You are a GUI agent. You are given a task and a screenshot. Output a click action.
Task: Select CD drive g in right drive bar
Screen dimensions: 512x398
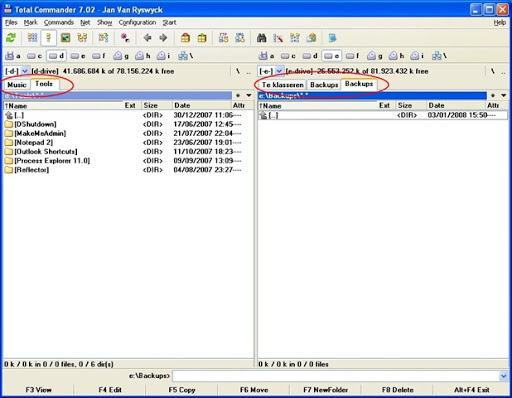(375, 56)
